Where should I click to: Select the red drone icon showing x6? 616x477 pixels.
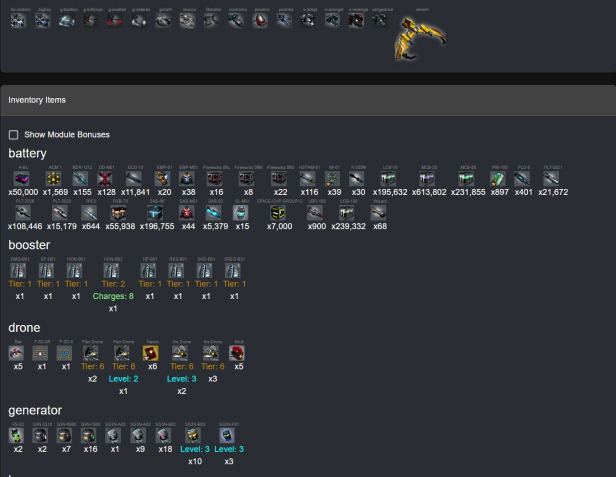(x=152, y=352)
